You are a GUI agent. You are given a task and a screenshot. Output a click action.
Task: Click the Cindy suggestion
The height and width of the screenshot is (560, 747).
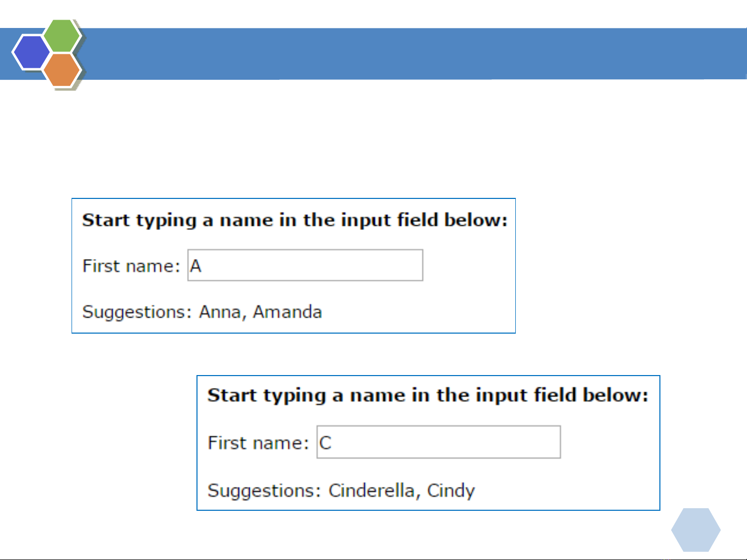[x=450, y=490]
